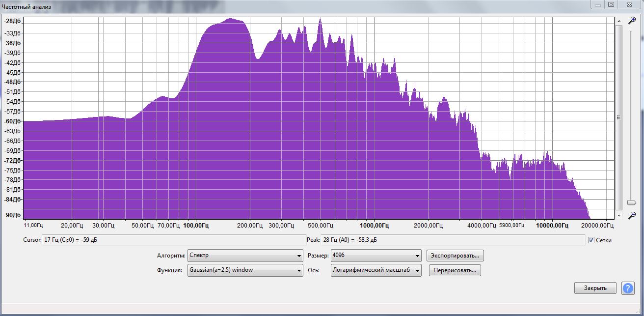Click the zoom in magnifier icon

pos(632,20)
